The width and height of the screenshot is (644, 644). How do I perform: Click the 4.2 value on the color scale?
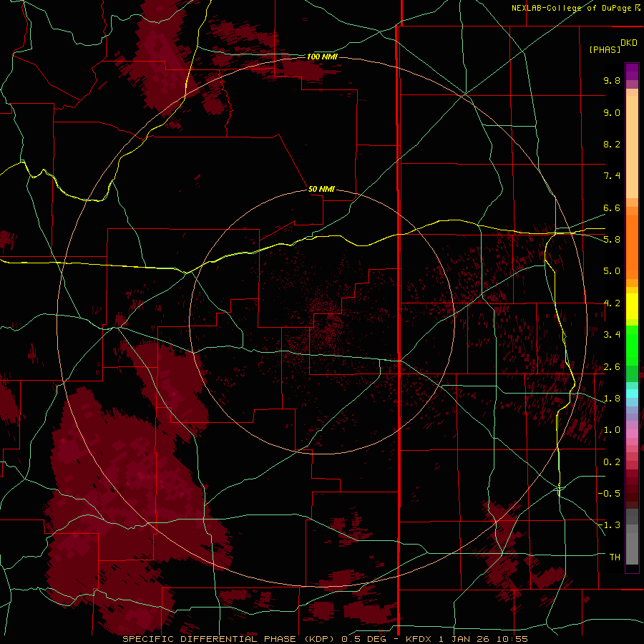click(x=612, y=303)
